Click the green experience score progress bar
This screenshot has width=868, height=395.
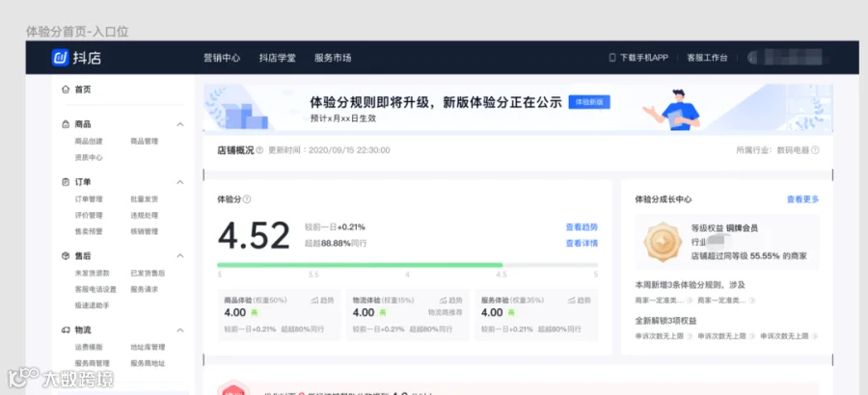click(x=360, y=265)
